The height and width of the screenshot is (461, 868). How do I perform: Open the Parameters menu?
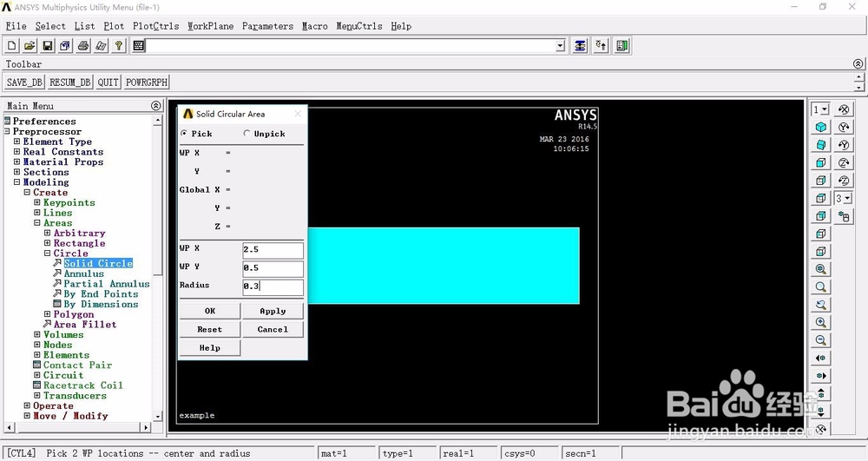(x=268, y=26)
